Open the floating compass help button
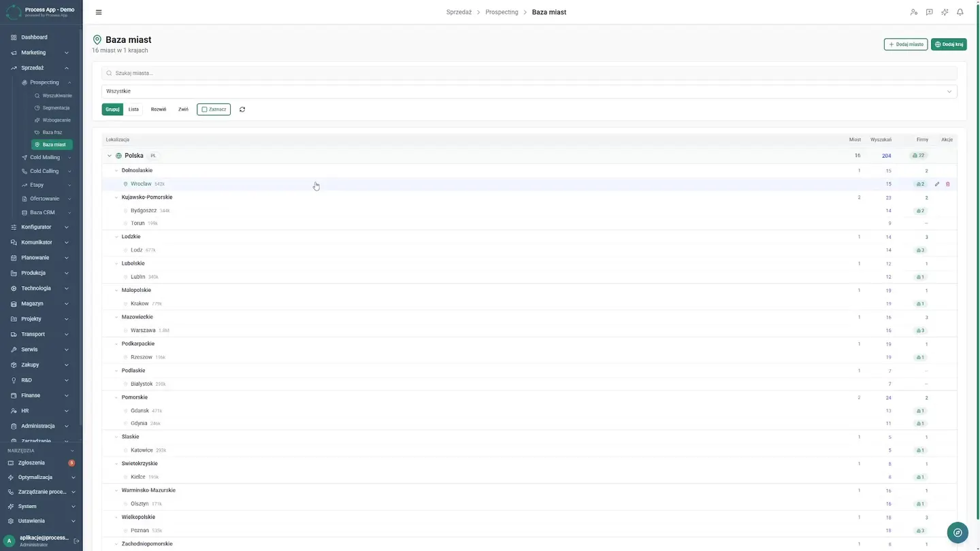This screenshot has height=551, width=980. [x=958, y=533]
